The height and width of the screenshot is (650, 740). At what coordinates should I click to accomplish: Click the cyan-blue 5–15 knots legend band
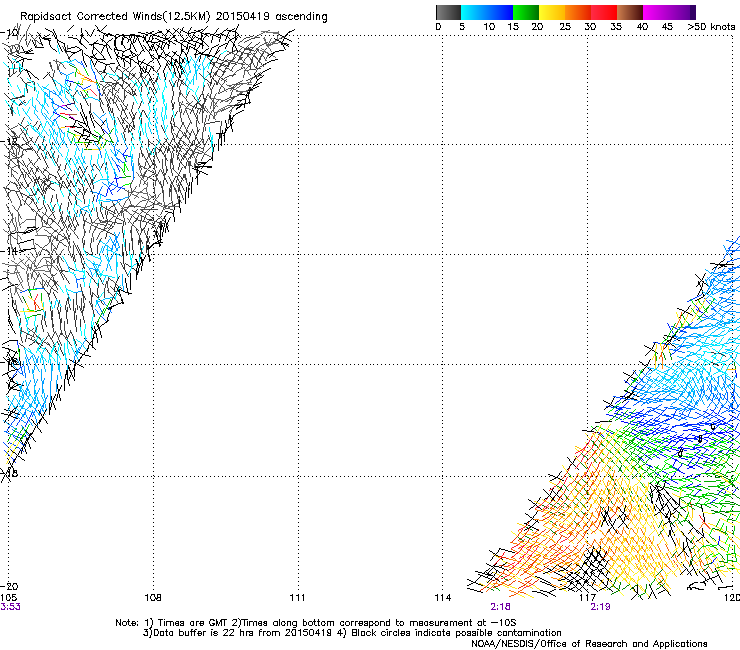click(x=487, y=12)
